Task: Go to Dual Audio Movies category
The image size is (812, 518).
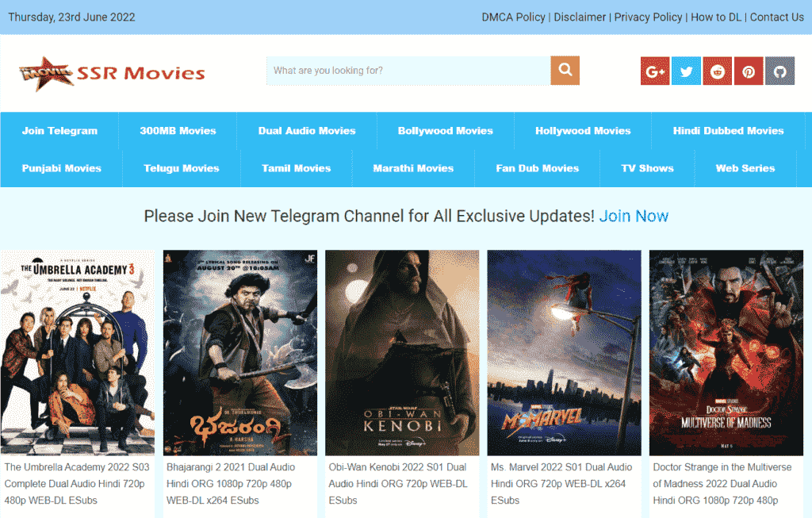Action: coord(307,131)
